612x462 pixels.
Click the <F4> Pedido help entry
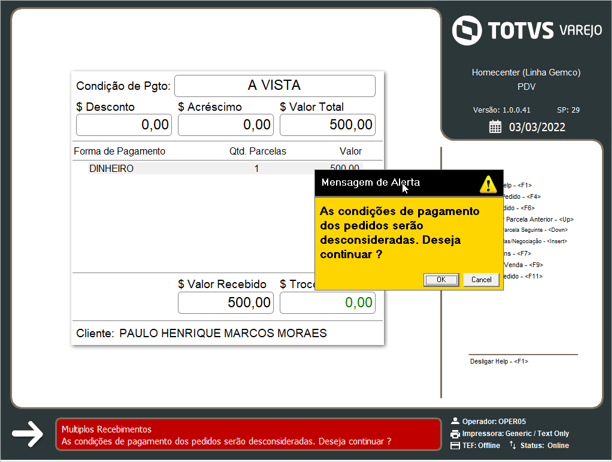coord(522,197)
